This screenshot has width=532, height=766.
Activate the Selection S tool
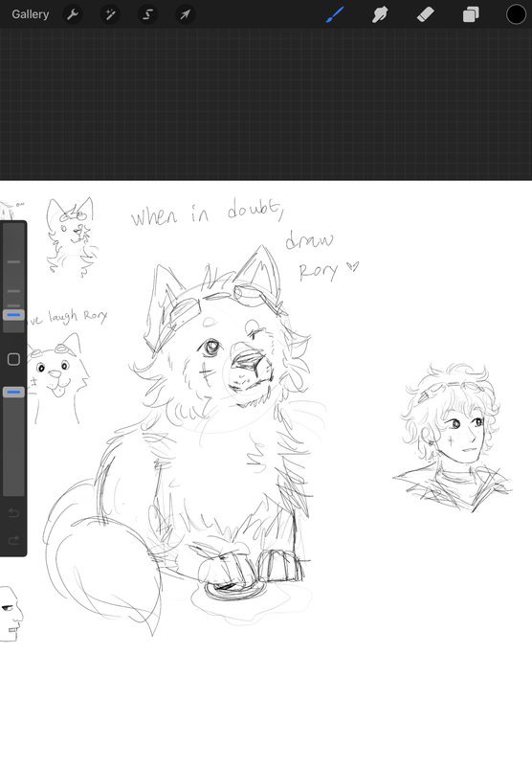pos(148,14)
